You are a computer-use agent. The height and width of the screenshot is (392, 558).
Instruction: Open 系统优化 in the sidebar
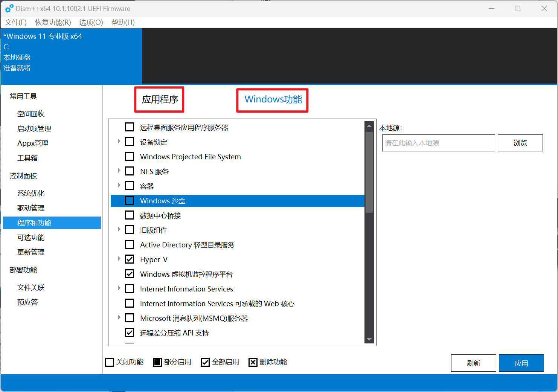pyautogui.click(x=31, y=193)
